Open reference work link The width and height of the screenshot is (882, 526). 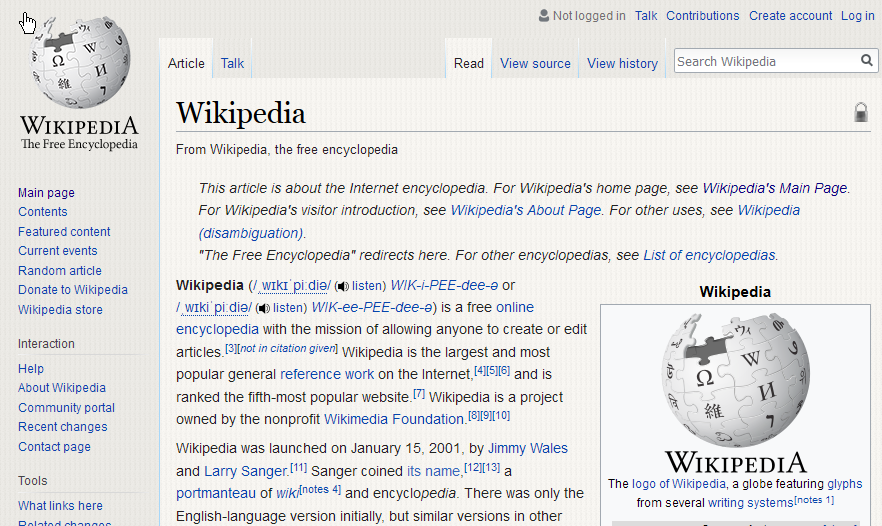point(327,375)
